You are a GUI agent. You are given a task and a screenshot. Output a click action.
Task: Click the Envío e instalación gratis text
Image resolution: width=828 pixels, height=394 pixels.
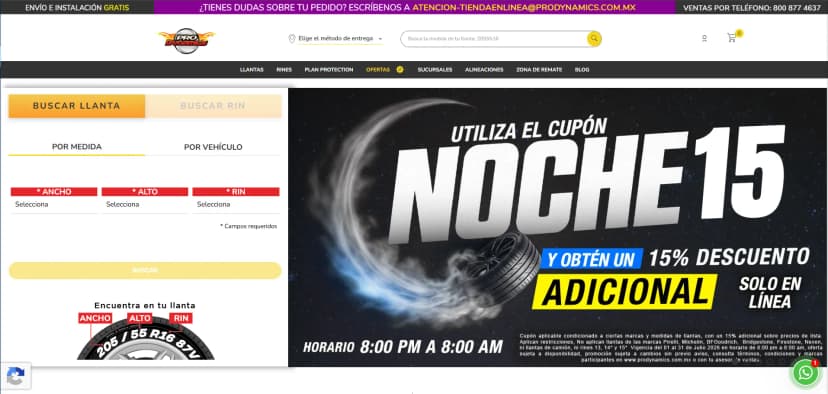tap(77, 8)
